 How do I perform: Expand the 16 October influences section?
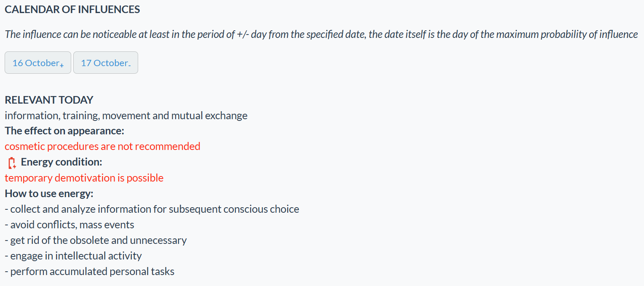point(37,62)
